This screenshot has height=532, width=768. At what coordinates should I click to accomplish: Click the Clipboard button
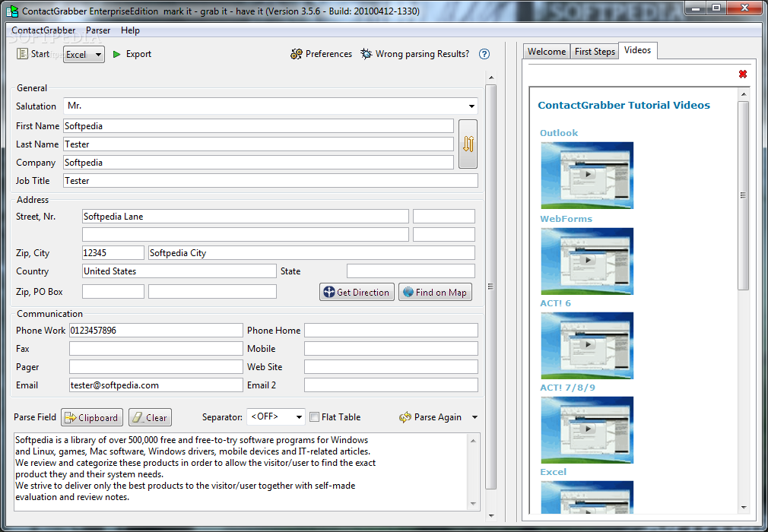coord(92,417)
